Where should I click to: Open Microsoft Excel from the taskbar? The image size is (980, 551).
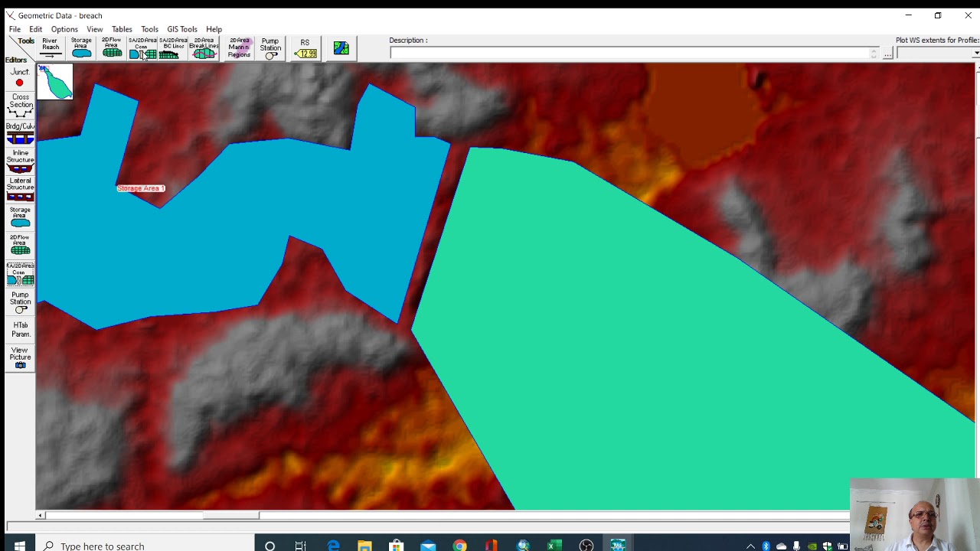(x=554, y=546)
